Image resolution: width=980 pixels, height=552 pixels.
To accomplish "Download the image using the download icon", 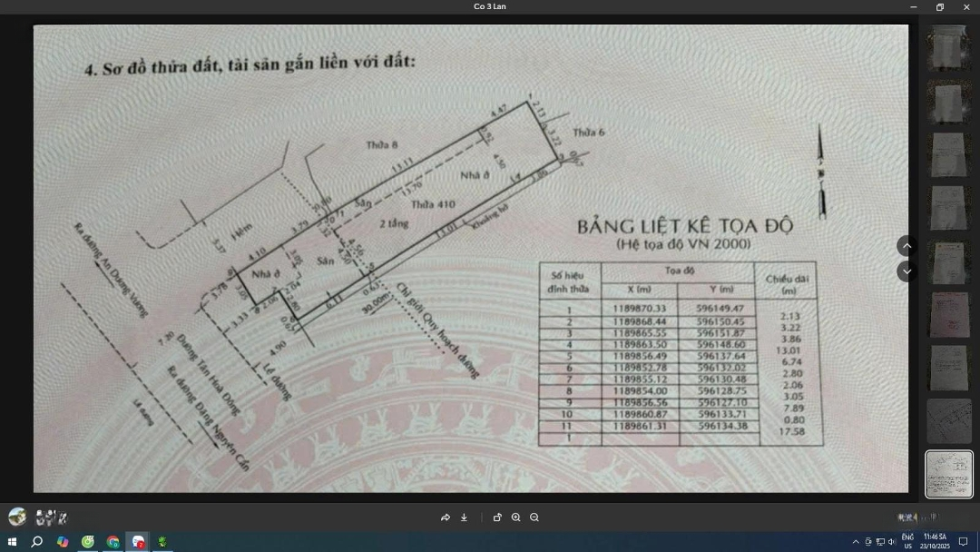I will 464,517.
